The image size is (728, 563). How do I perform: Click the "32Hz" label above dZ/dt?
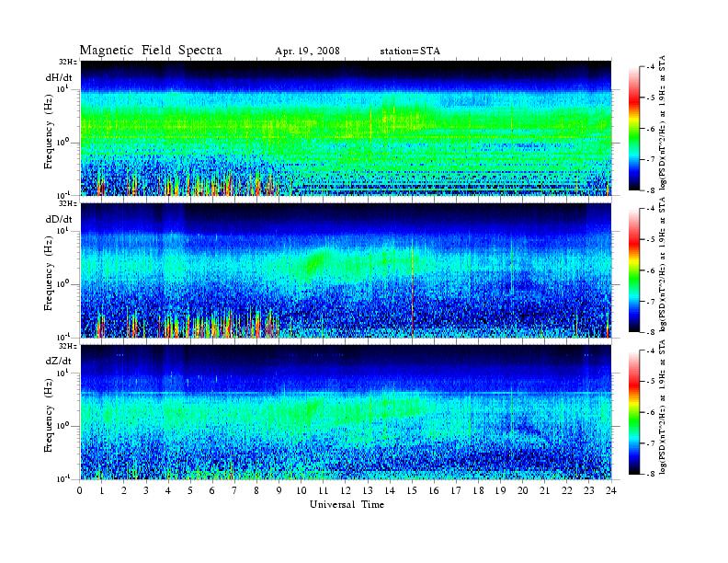pyautogui.click(x=67, y=346)
